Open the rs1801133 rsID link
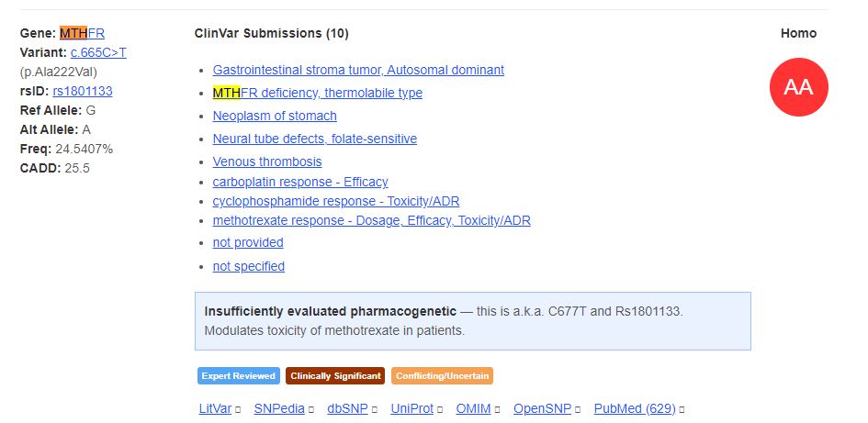 pyautogui.click(x=83, y=91)
